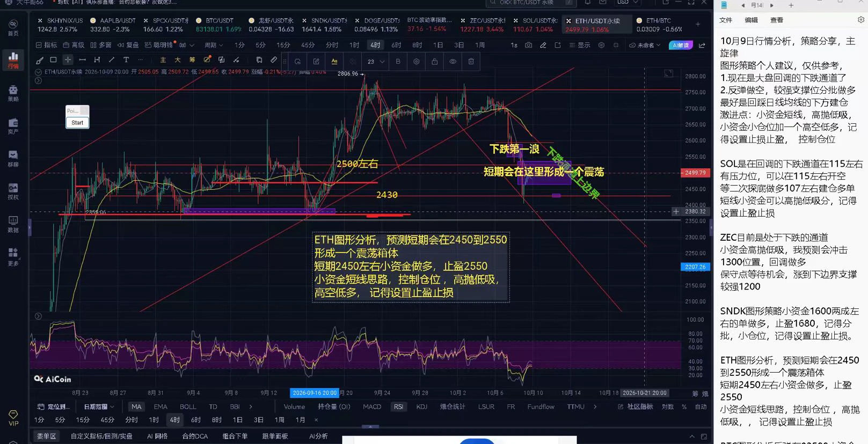Select the brush drawing tool
The image size is (868, 444).
pos(40,60)
